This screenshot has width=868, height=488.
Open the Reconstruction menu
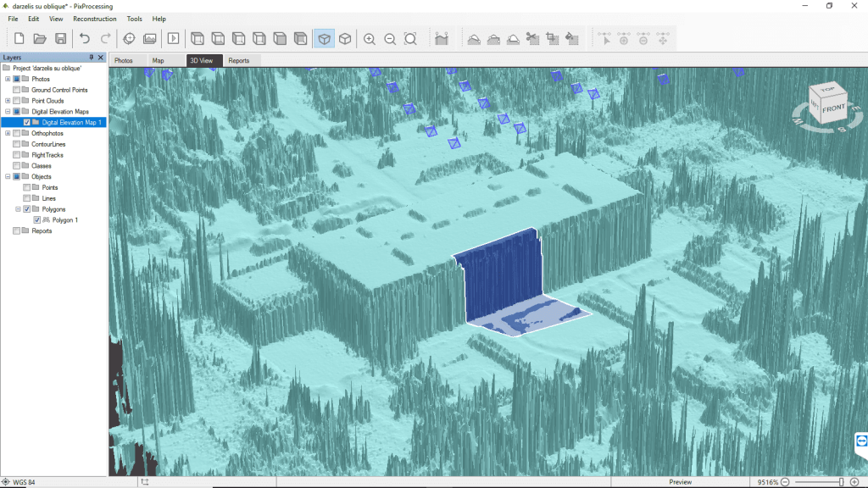(x=93, y=19)
